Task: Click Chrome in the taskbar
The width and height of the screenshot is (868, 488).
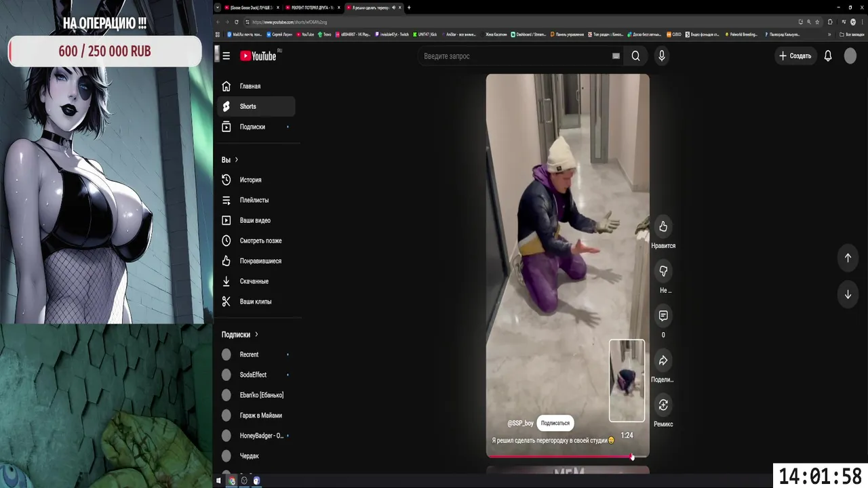Action: pos(231,481)
